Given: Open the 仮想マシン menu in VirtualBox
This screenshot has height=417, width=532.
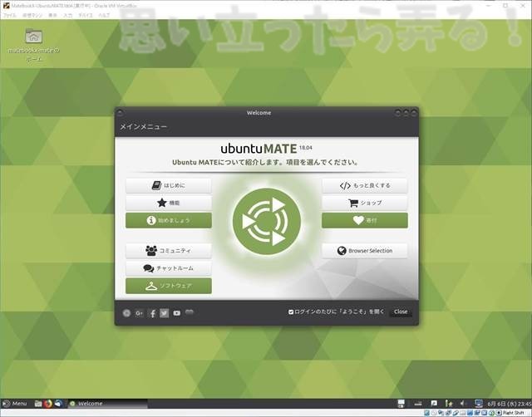Looking at the screenshot, I should click(x=32, y=15).
